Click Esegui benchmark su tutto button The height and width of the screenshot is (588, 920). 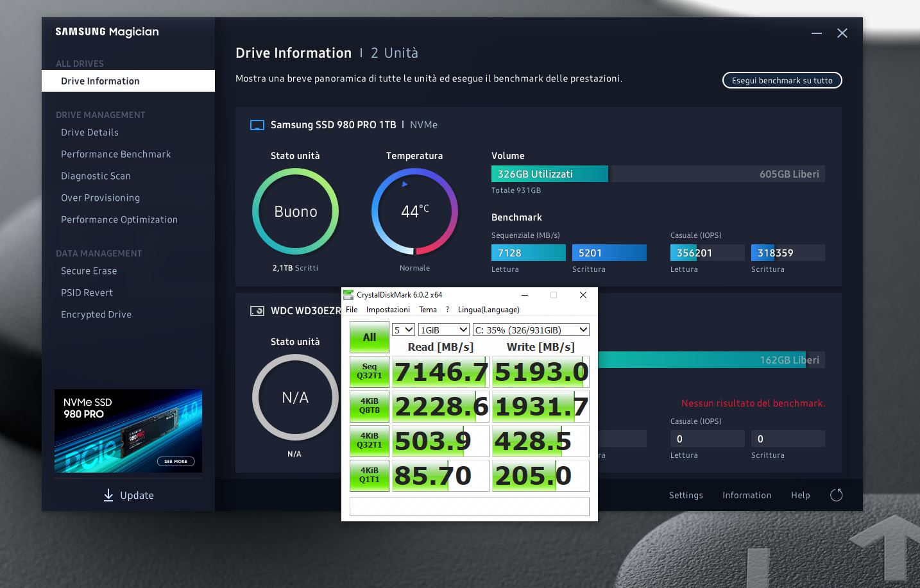click(782, 80)
